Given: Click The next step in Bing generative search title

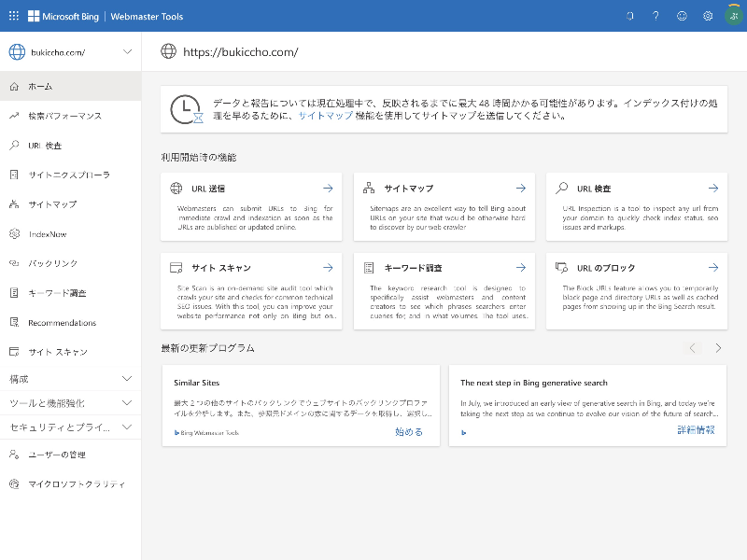Looking at the screenshot, I should point(534,383).
